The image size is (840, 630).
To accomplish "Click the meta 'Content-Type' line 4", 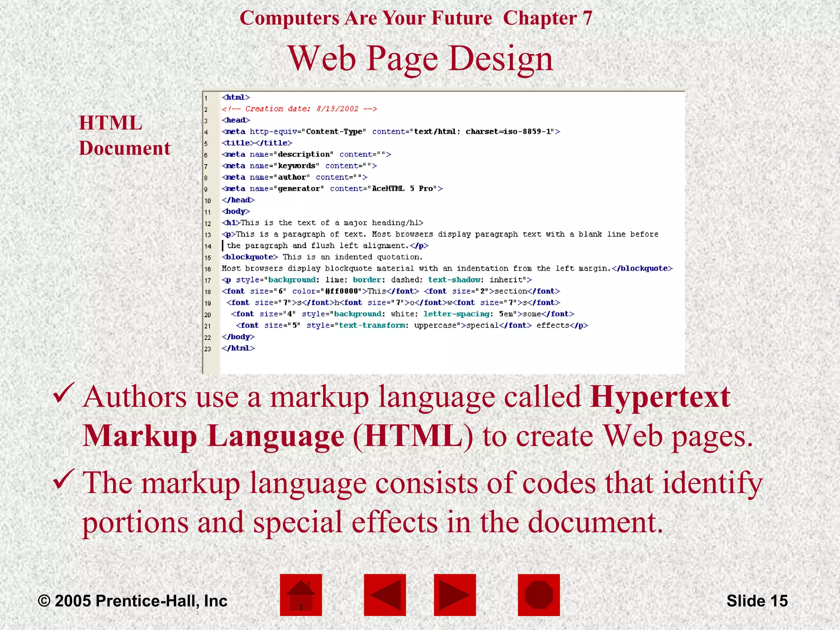I will tap(391, 132).
